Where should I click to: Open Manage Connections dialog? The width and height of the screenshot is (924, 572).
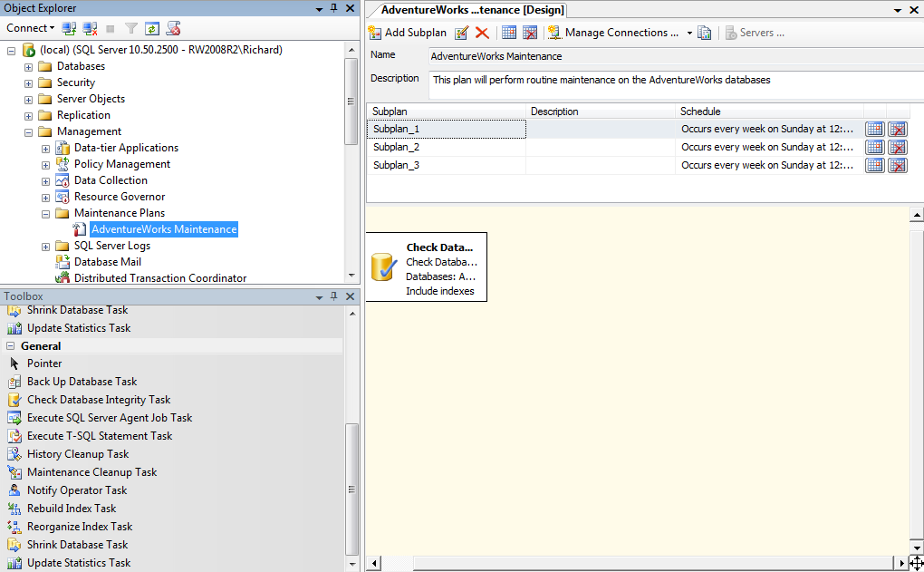coord(613,33)
